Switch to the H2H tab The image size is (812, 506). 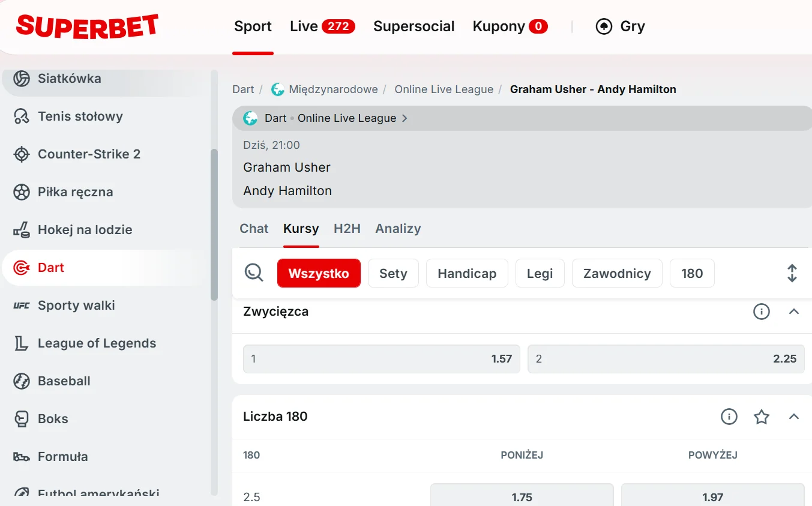click(347, 229)
